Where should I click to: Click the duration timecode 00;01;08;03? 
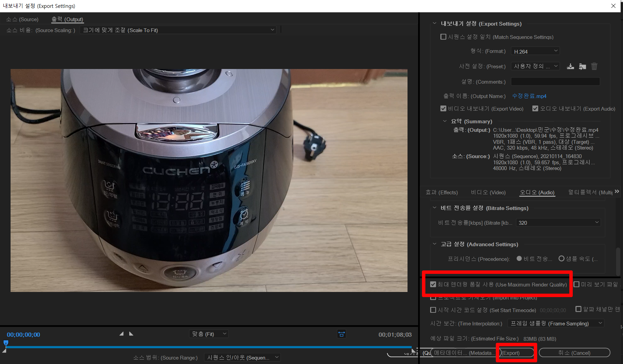395,335
